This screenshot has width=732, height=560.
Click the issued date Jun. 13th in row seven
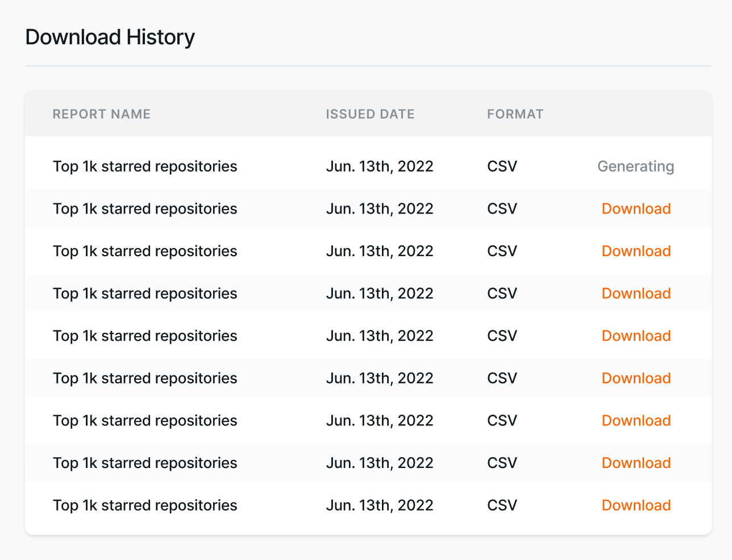tap(380, 420)
